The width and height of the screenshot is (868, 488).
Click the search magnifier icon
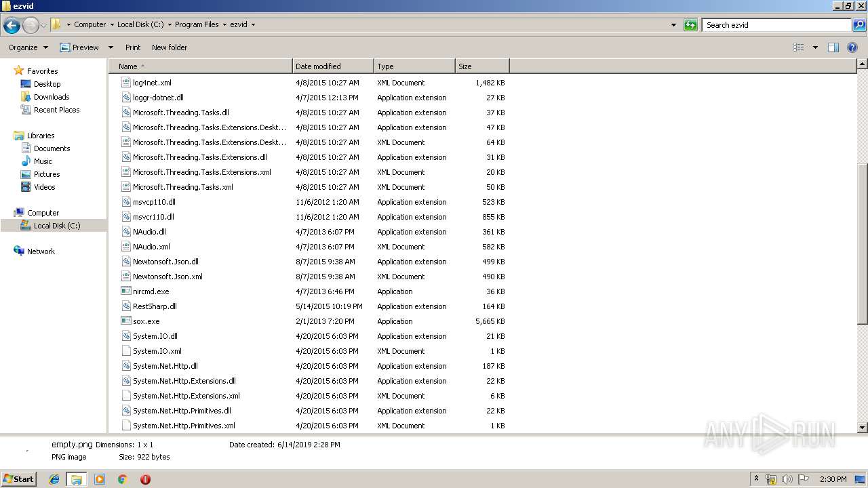[859, 25]
